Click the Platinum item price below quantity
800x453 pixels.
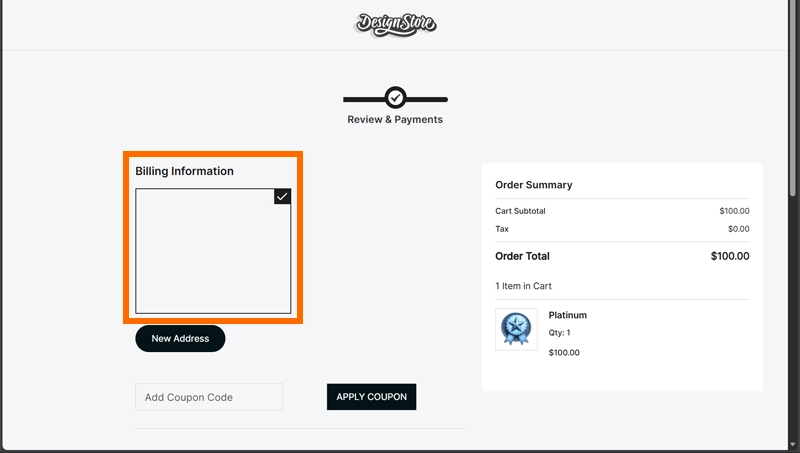(564, 352)
